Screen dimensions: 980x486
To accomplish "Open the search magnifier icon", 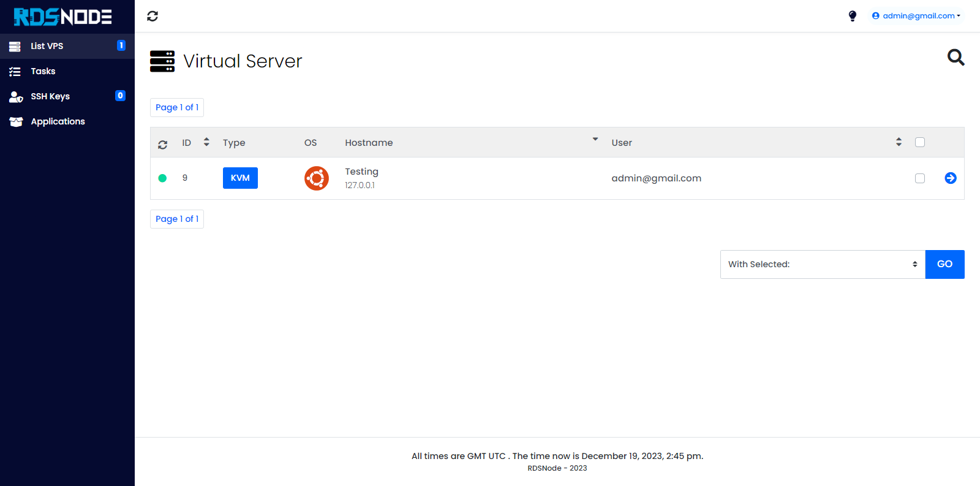I will (956, 58).
